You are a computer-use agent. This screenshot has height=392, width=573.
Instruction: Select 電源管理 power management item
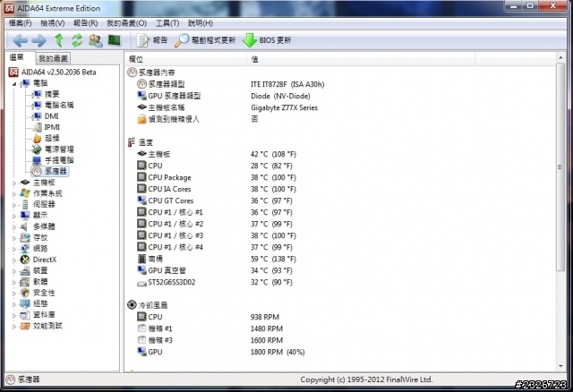pos(59,149)
